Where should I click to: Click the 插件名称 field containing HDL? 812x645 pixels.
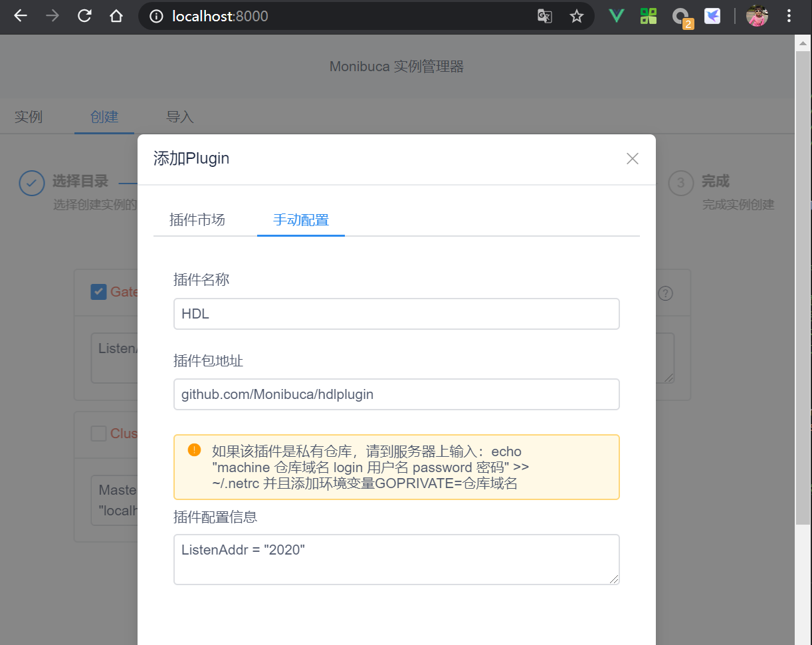397,313
